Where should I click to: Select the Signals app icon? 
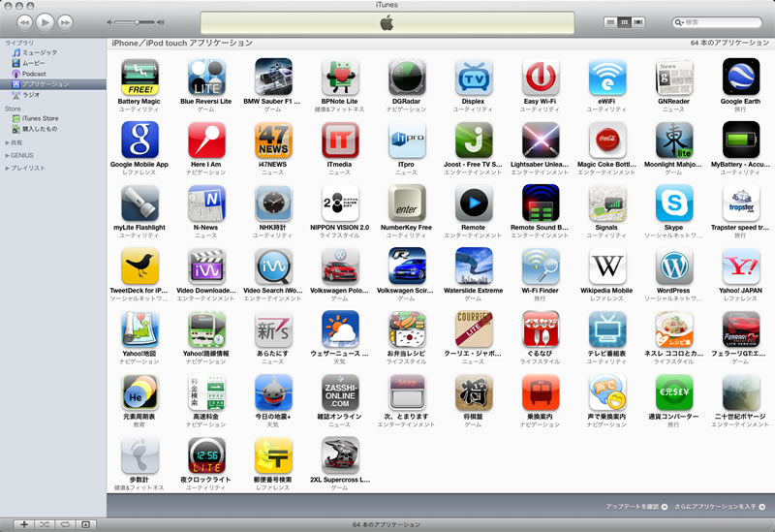(607, 203)
